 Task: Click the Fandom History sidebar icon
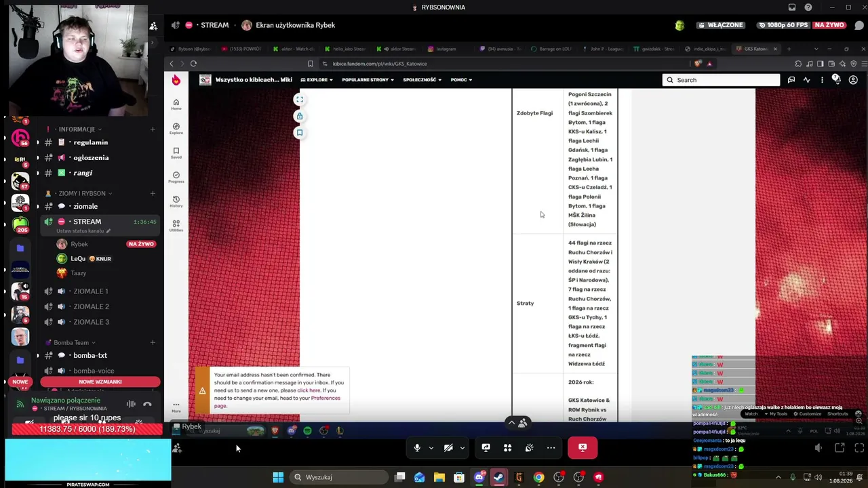point(176,202)
